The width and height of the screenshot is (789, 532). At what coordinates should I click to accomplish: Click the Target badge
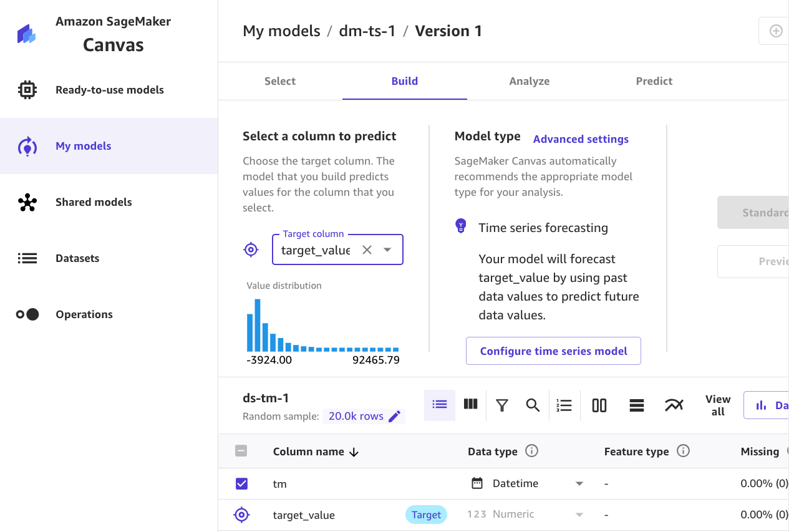click(426, 515)
